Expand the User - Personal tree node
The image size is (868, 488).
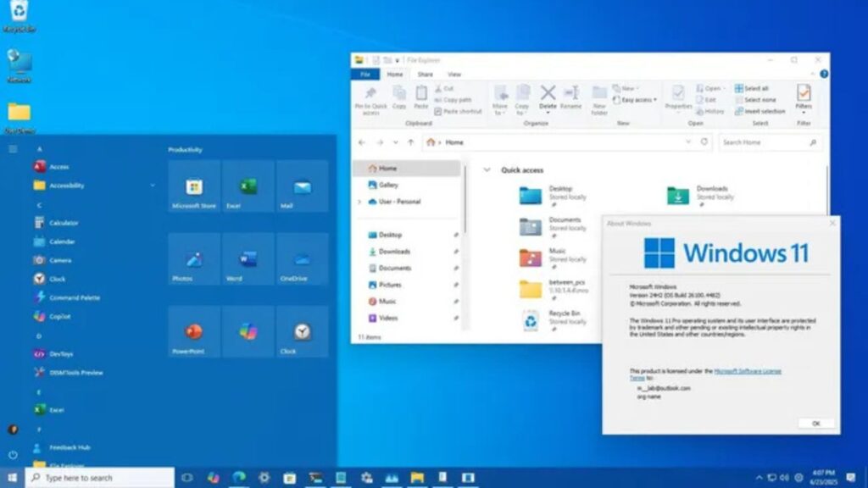pos(359,202)
